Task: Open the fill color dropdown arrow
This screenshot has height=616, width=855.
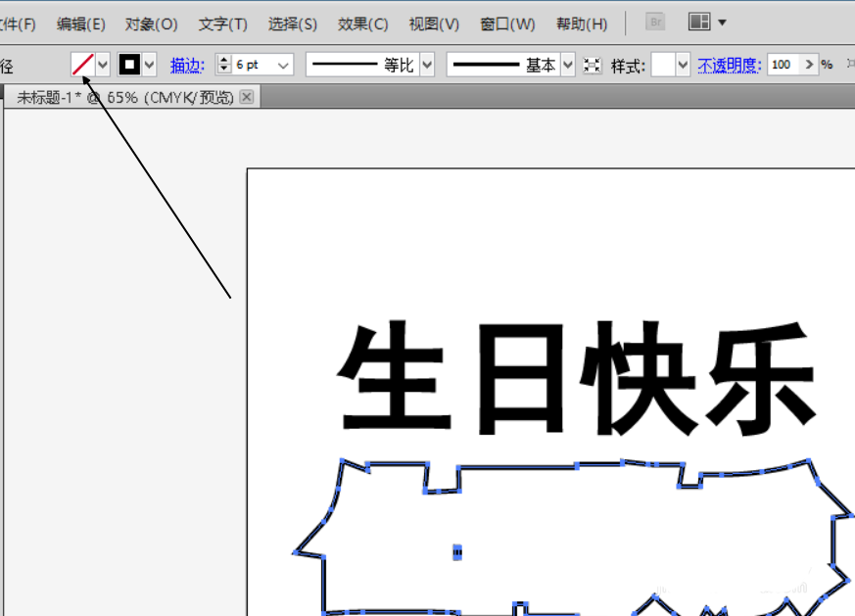Action: pos(103,65)
